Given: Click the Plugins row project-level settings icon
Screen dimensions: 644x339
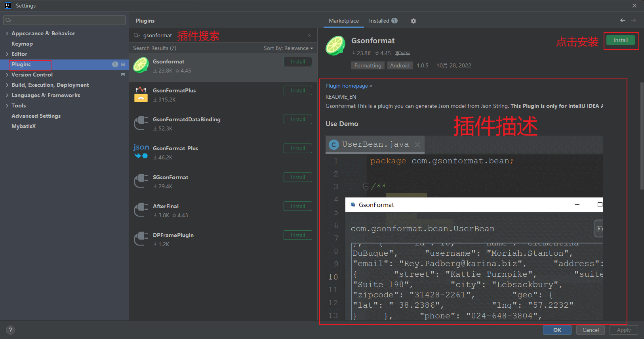Looking at the screenshot, I should pyautogui.click(x=123, y=64).
